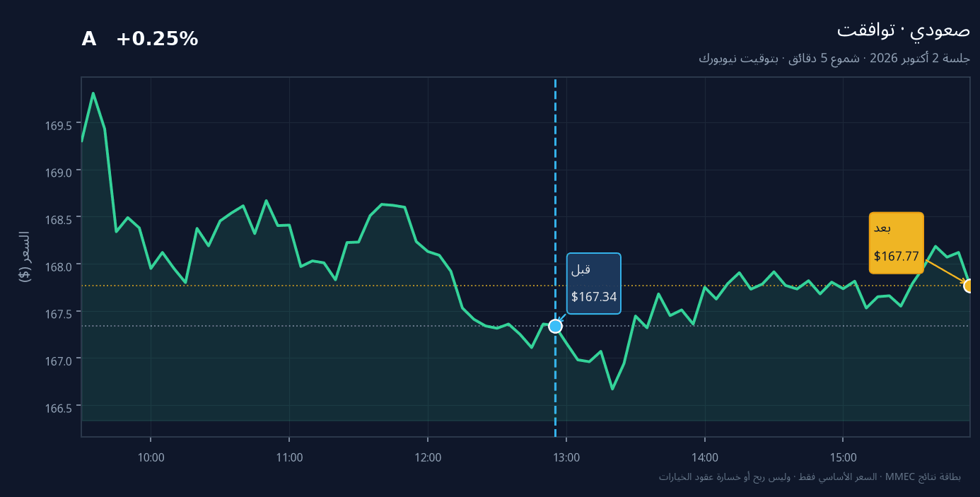Click the '11:00' time axis label
Image resolution: width=980 pixels, height=497 pixels.
289,457
